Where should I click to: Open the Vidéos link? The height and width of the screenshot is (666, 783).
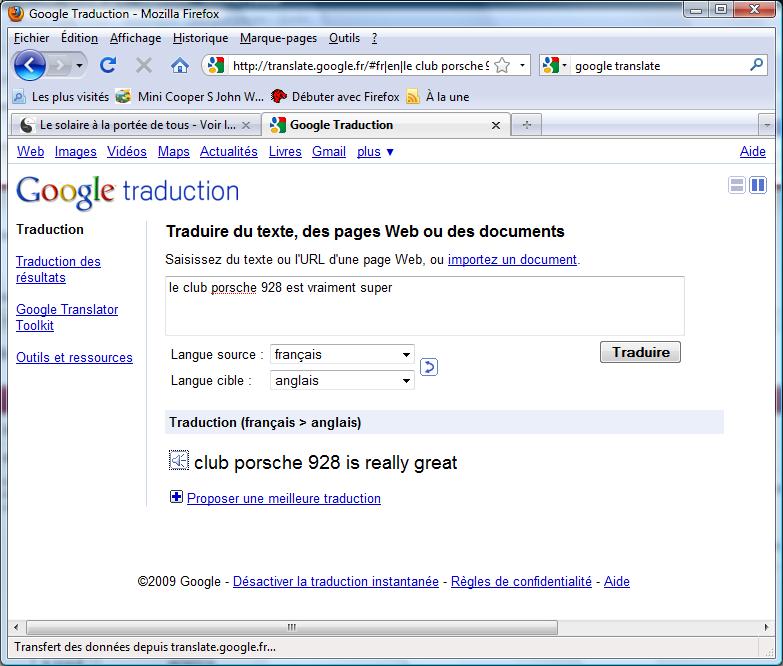pyautogui.click(x=127, y=151)
